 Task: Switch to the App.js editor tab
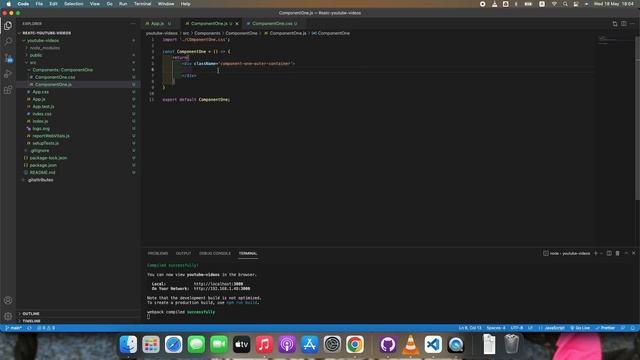pyautogui.click(x=158, y=24)
